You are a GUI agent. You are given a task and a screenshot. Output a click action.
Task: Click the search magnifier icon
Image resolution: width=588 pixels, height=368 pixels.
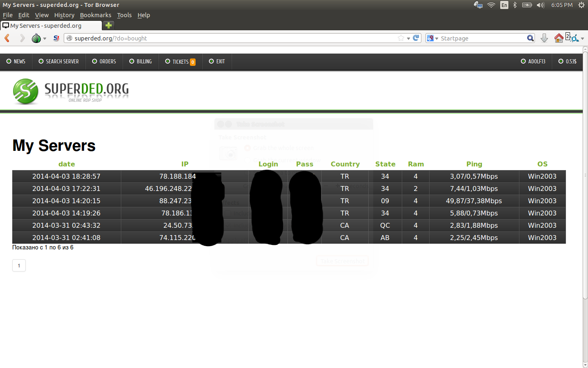(x=530, y=38)
